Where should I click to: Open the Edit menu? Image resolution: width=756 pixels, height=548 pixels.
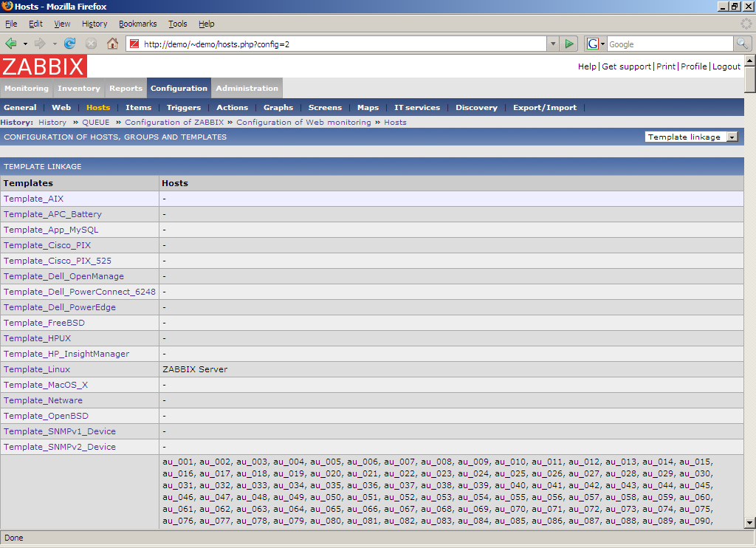click(x=35, y=24)
